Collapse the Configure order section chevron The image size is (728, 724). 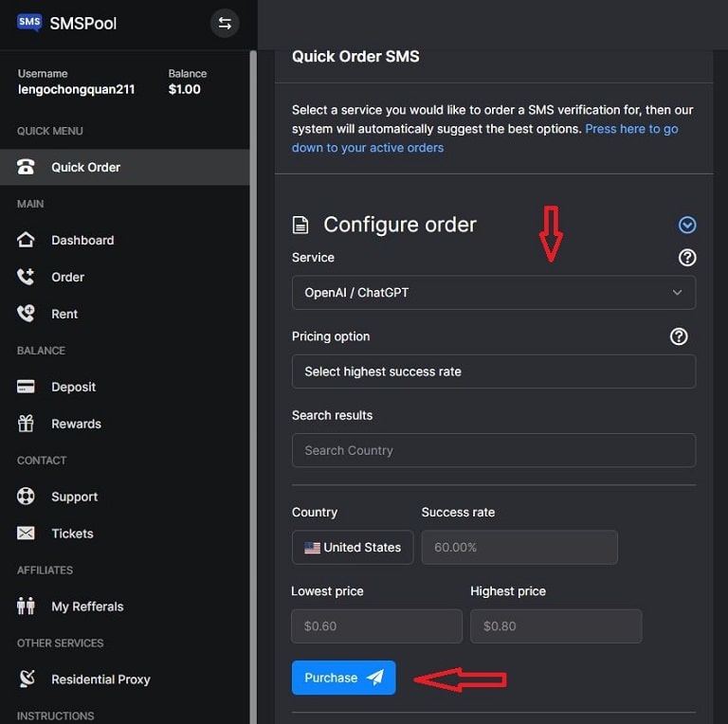pos(687,225)
